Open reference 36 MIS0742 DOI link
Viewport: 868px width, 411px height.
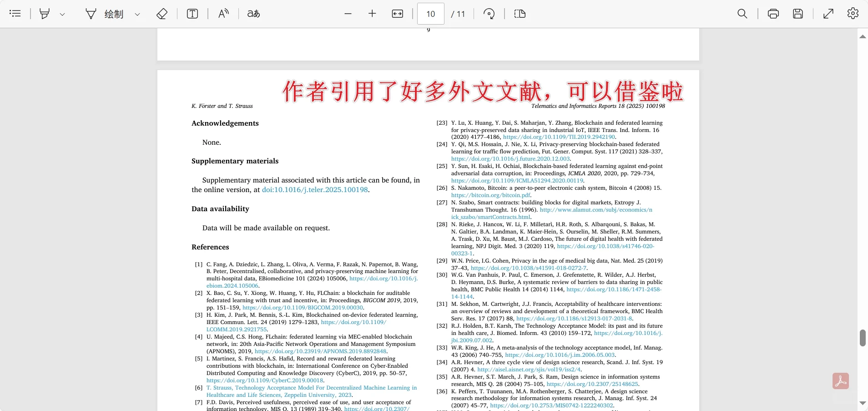tap(552, 406)
